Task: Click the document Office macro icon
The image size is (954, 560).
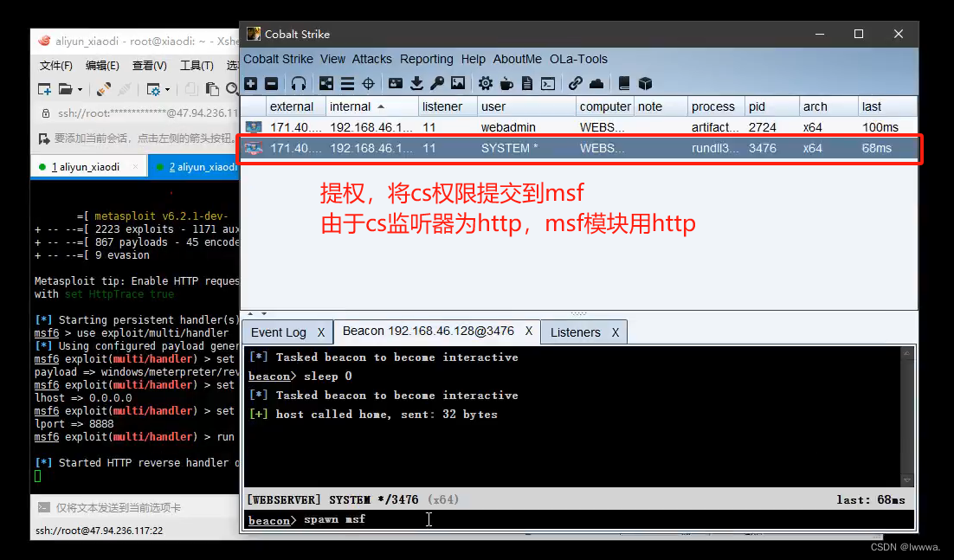Action: pos(527,83)
